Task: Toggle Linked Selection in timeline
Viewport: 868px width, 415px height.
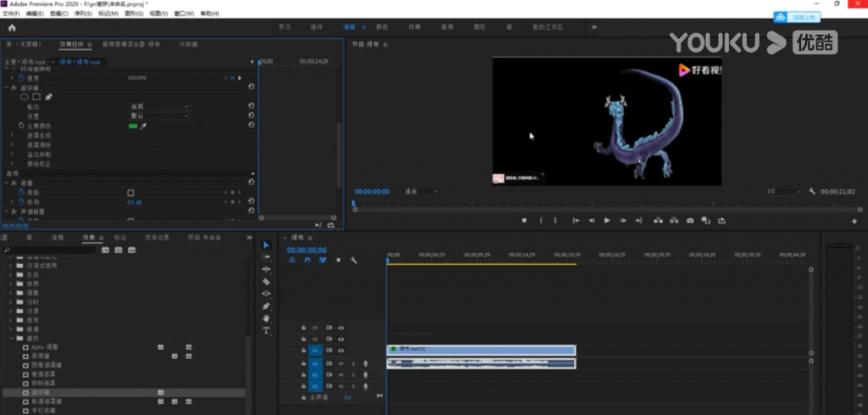Action: [x=323, y=260]
